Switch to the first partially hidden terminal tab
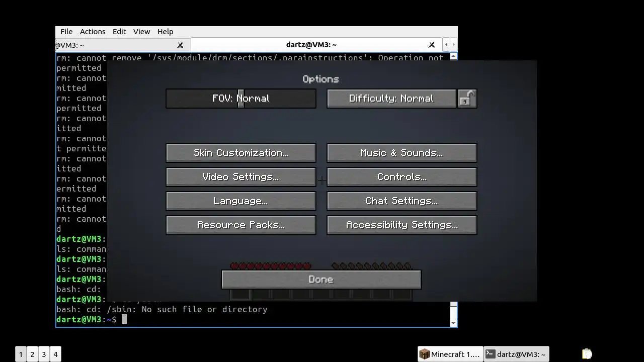Image resolution: width=644 pixels, height=362 pixels. [123, 45]
